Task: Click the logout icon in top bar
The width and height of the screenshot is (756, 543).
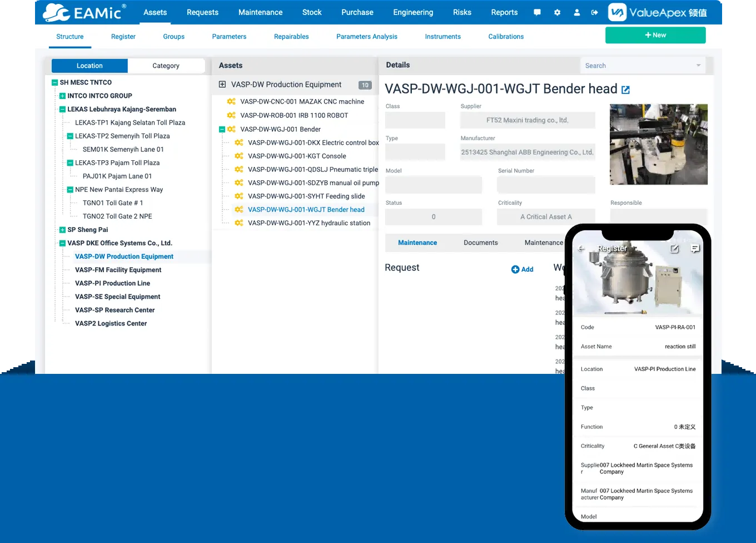Action: pyautogui.click(x=595, y=12)
